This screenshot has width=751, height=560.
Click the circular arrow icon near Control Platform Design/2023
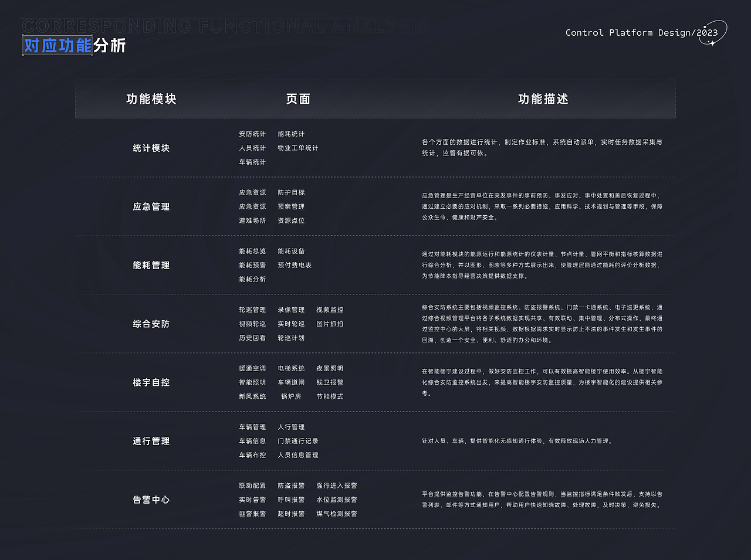(715, 34)
